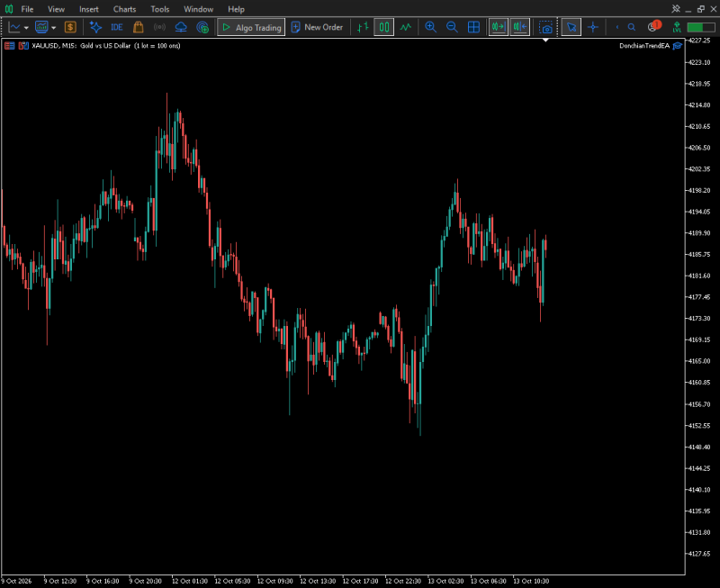Click the tile windows grid icon

(x=473, y=27)
